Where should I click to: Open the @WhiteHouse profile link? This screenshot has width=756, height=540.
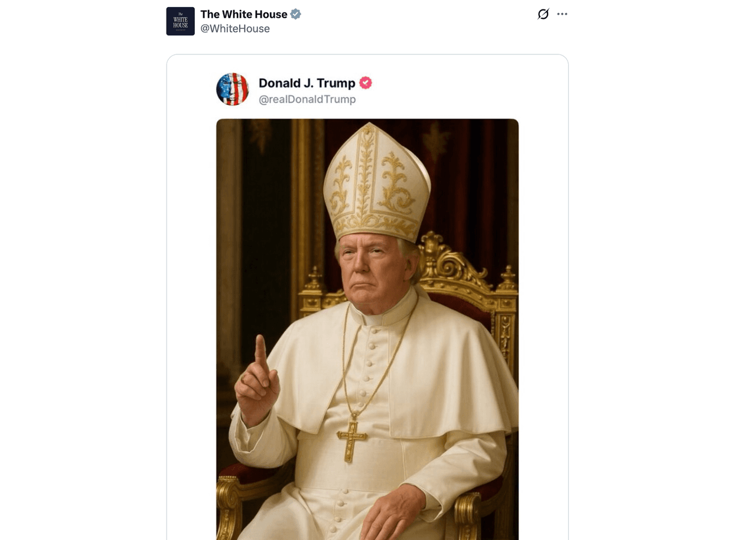coord(234,28)
